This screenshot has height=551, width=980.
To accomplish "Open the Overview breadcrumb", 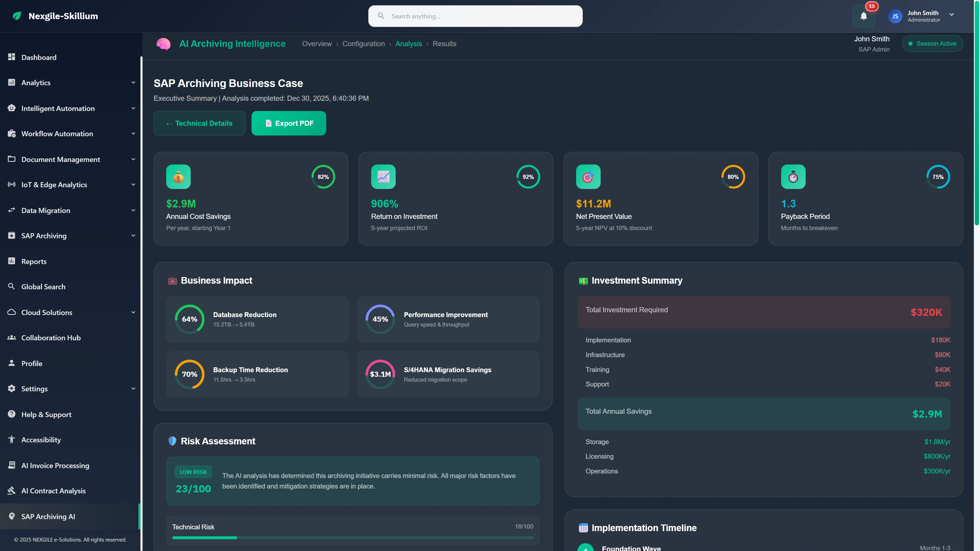I will (317, 44).
